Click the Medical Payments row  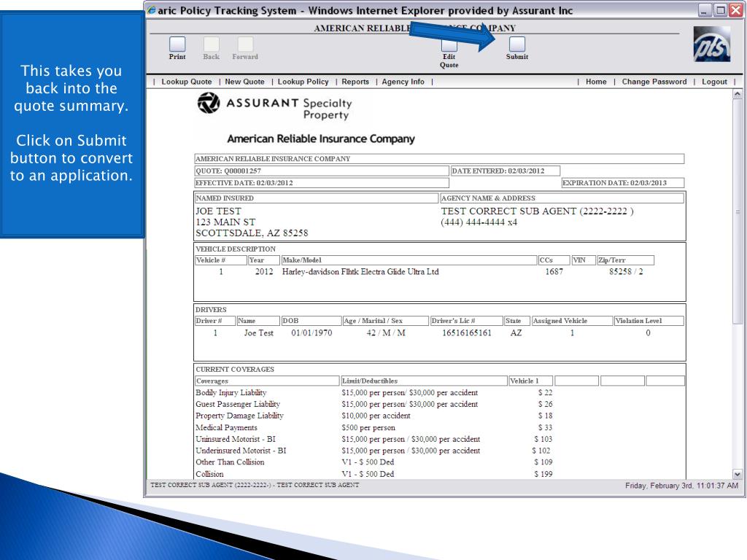point(374,427)
